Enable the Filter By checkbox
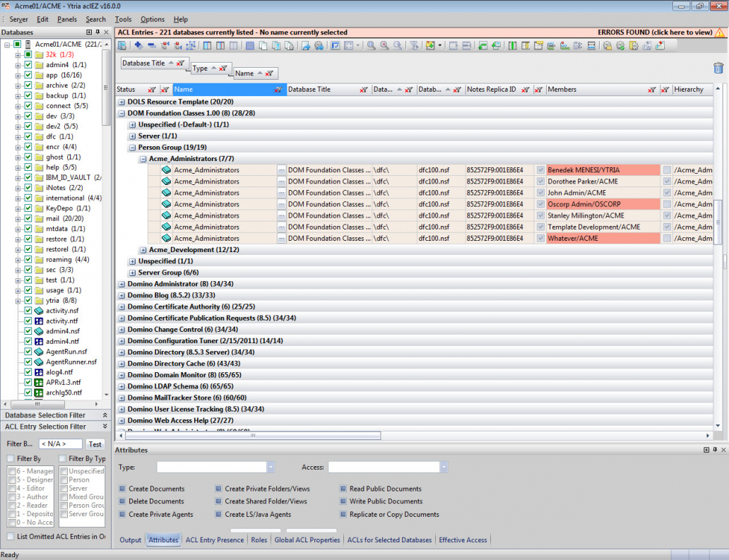This screenshot has height=560, width=729. coord(11,459)
